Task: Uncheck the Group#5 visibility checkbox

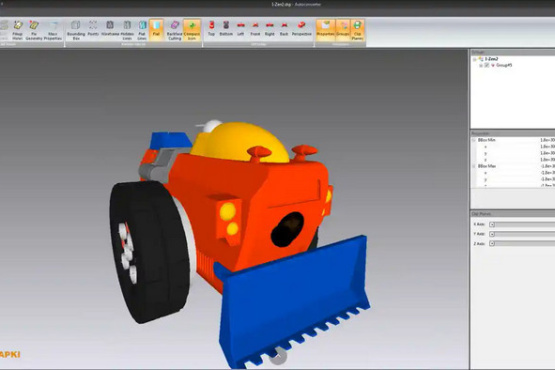Action: 487,66
